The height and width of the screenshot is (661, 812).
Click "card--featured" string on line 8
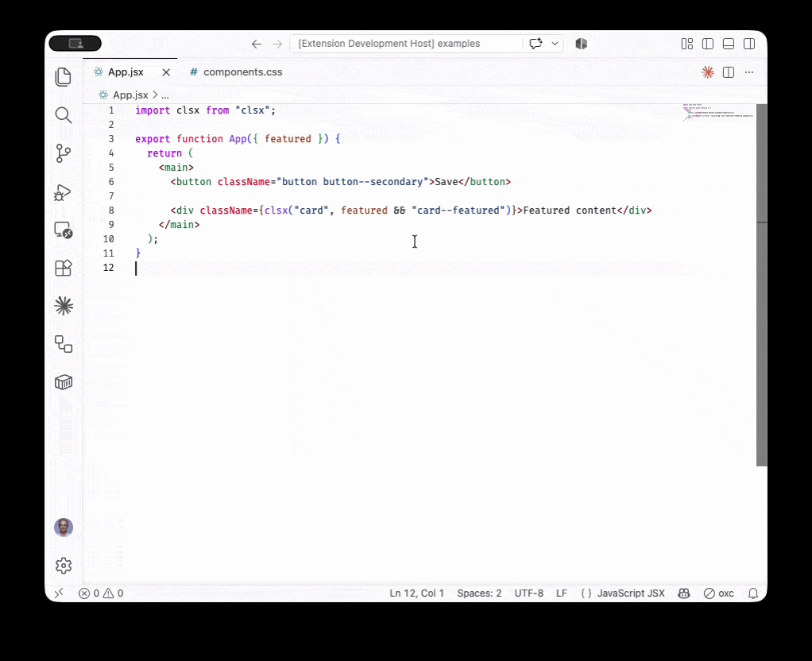pos(458,211)
